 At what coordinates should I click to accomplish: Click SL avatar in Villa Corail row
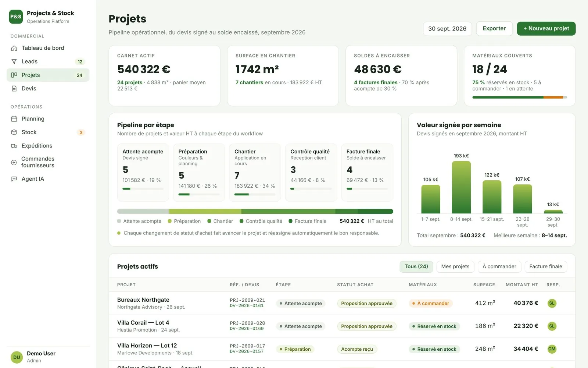[552, 326]
